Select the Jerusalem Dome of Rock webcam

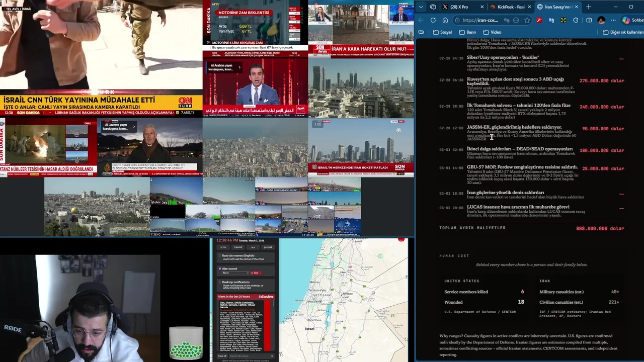[97, 206]
